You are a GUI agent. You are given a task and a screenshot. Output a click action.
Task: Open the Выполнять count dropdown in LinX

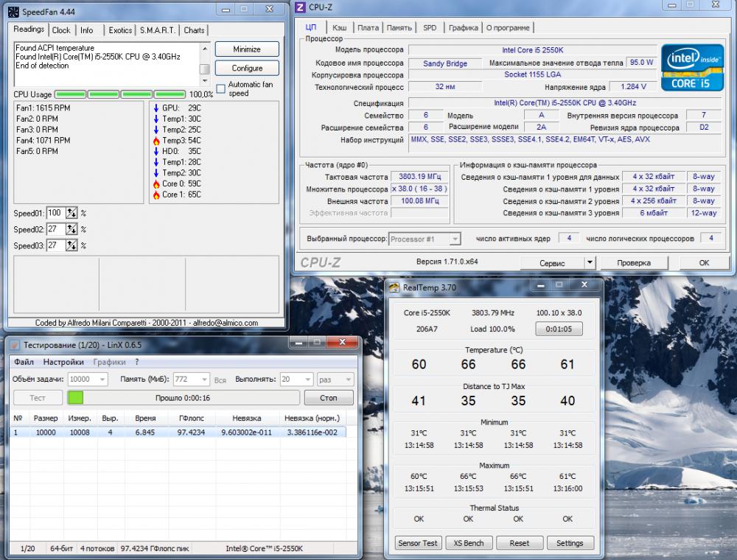tap(296, 379)
